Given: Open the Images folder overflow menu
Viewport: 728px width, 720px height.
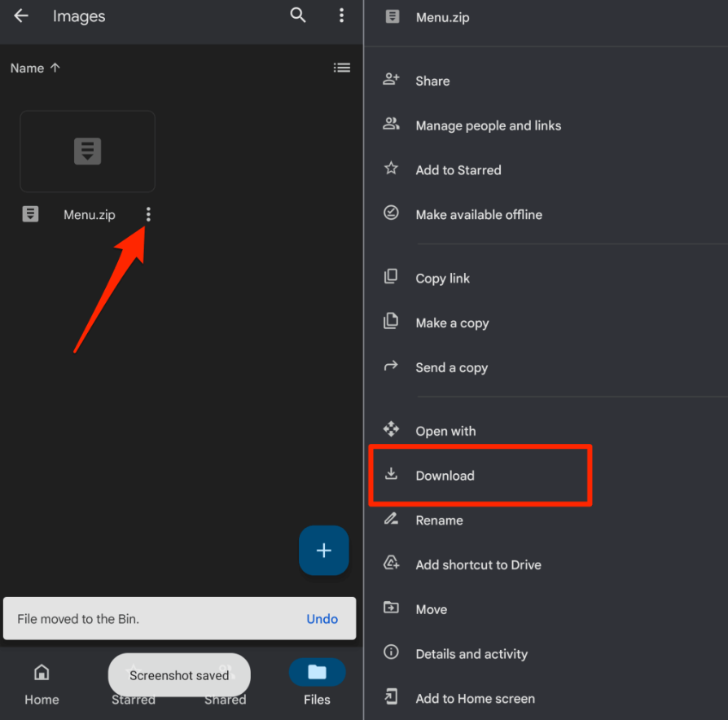Looking at the screenshot, I should tap(341, 15).
